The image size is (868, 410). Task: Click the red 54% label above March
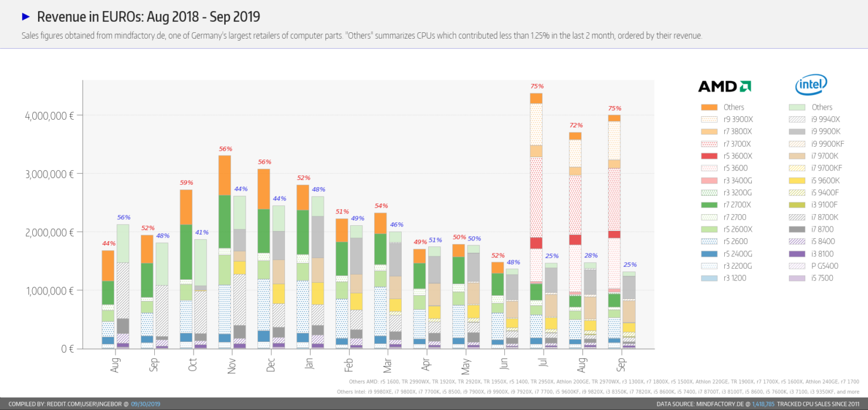pos(381,206)
